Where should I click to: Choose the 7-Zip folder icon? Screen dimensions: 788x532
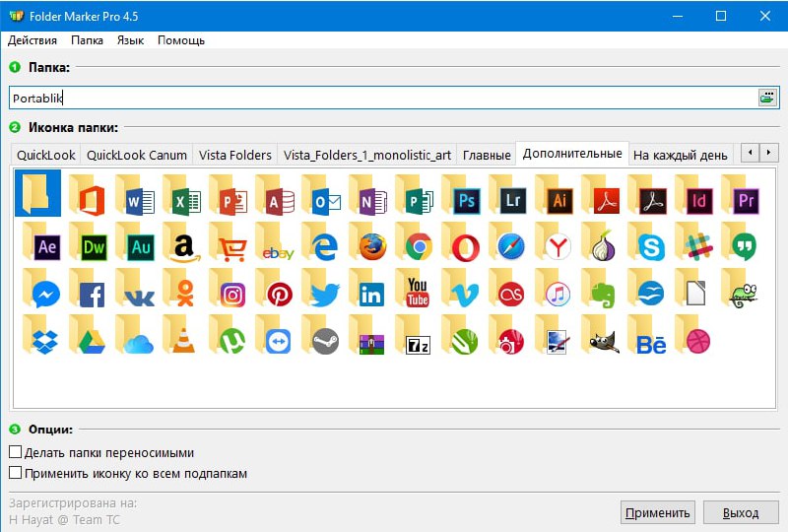413,335
